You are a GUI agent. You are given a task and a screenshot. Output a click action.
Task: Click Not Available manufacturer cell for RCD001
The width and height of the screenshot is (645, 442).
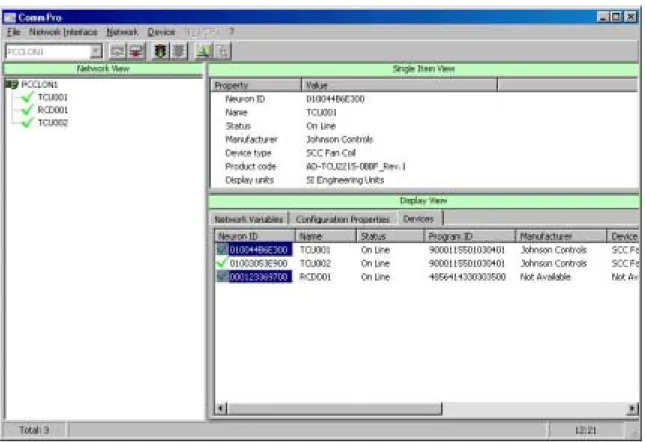545,277
